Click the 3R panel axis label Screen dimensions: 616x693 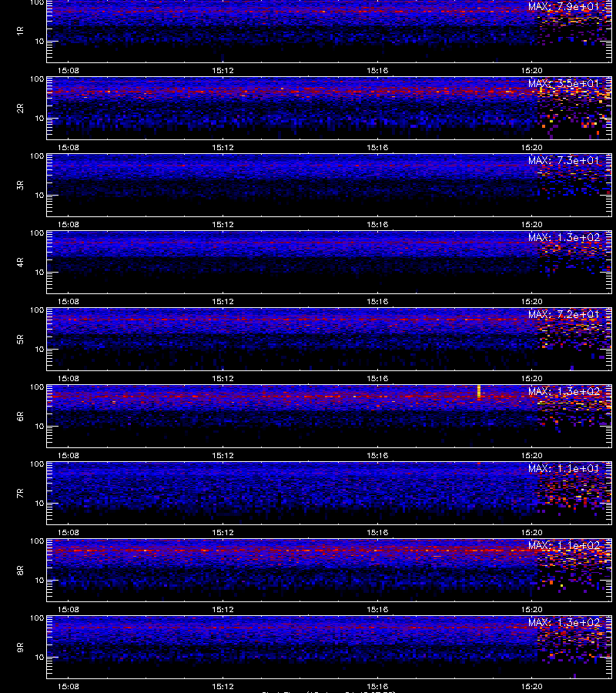coord(20,185)
